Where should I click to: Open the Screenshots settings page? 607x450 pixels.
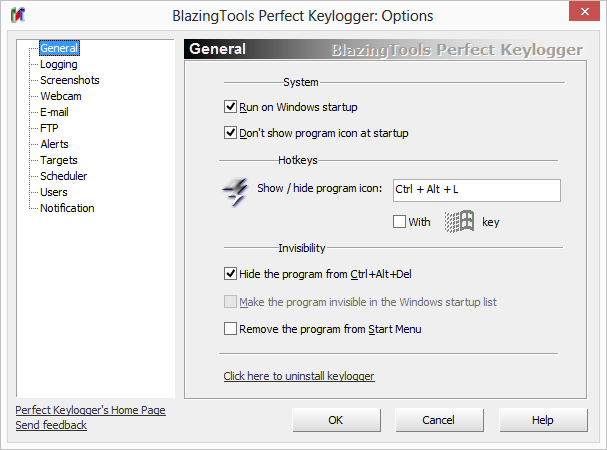[69, 80]
